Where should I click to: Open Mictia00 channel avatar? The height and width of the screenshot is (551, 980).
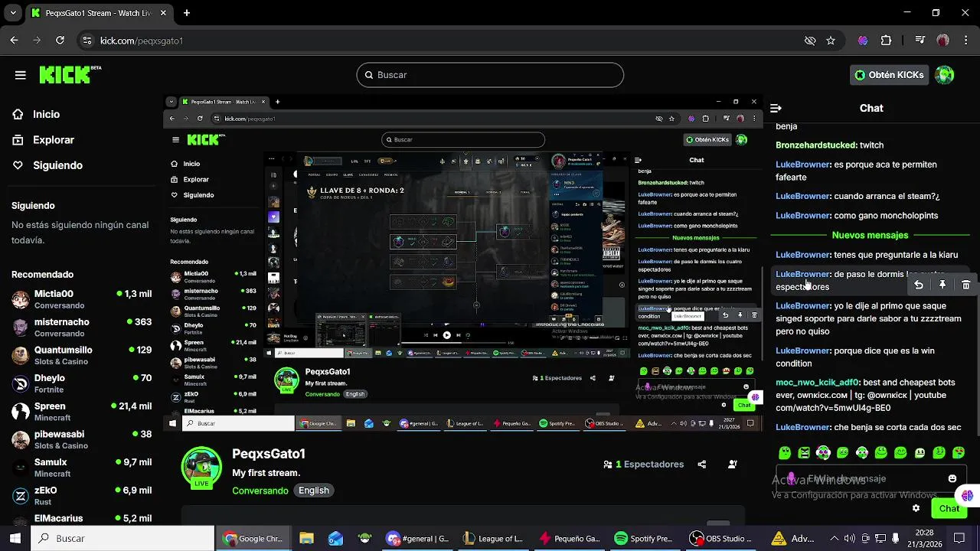click(x=21, y=299)
